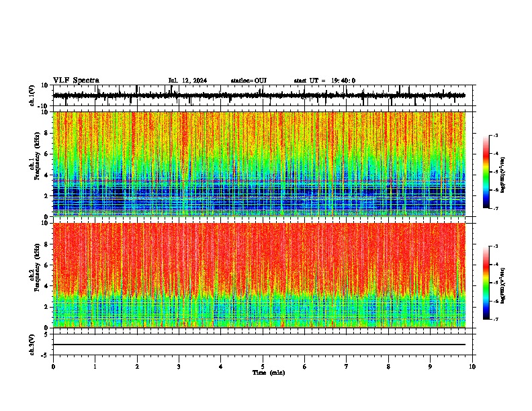Click the ch.1 spectrogram color scale bar
This screenshot has width=532, height=411.
click(x=486, y=172)
